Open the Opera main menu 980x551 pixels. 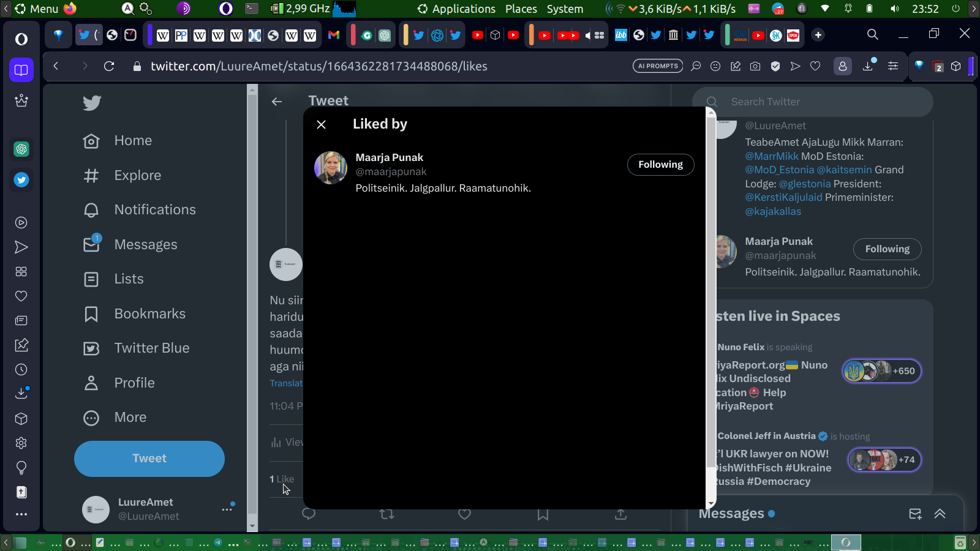coord(21,39)
